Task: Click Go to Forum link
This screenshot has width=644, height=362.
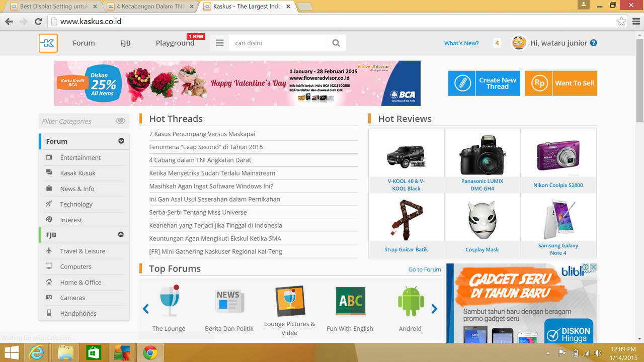Action: click(x=425, y=269)
